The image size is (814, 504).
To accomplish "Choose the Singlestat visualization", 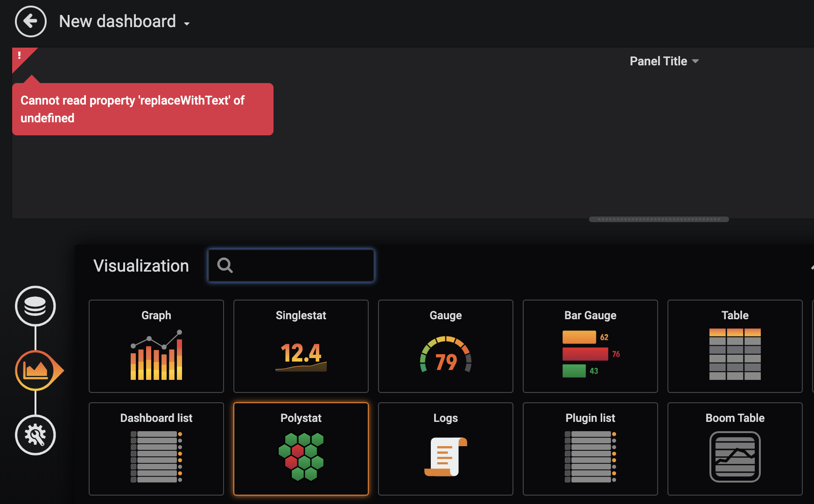I will click(301, 346).
